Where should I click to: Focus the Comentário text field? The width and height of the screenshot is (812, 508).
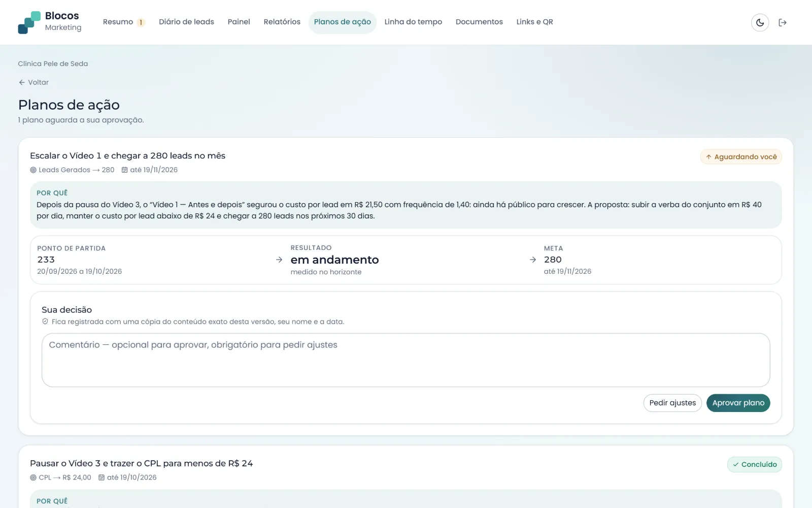click(x=405, y=360)
